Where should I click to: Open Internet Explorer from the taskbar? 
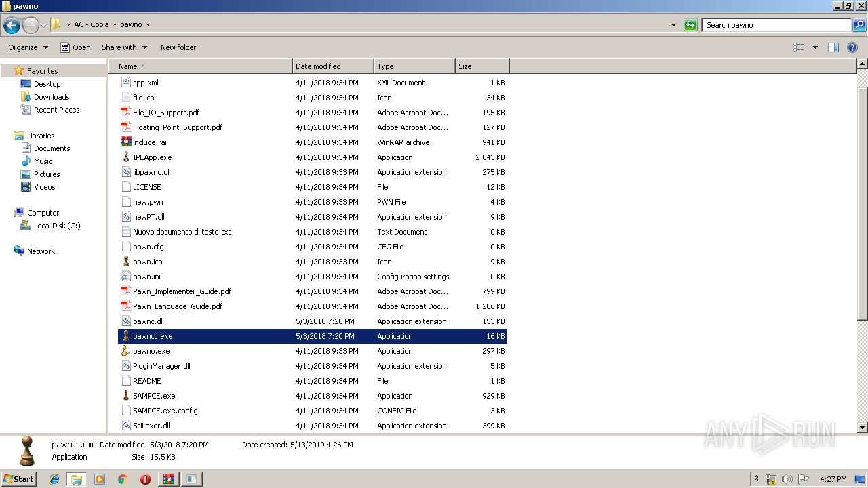(x=54, y=479)
